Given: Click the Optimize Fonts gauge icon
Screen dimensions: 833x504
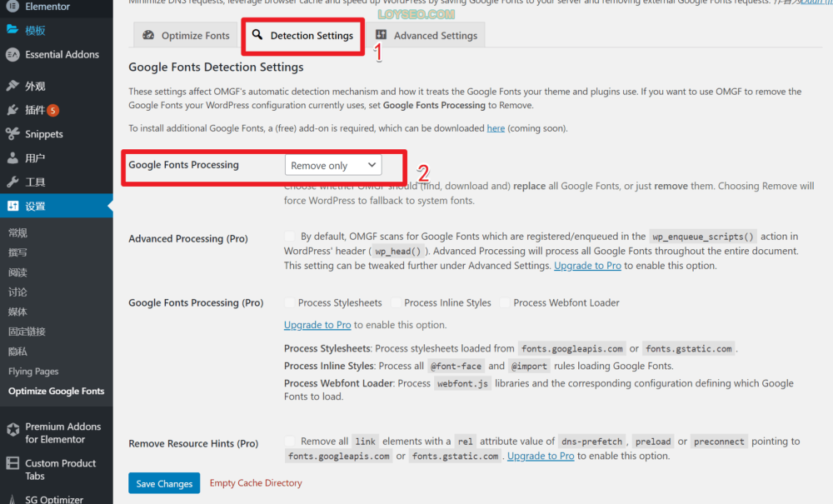Looking at the screenshot, I should pos(148,35).
